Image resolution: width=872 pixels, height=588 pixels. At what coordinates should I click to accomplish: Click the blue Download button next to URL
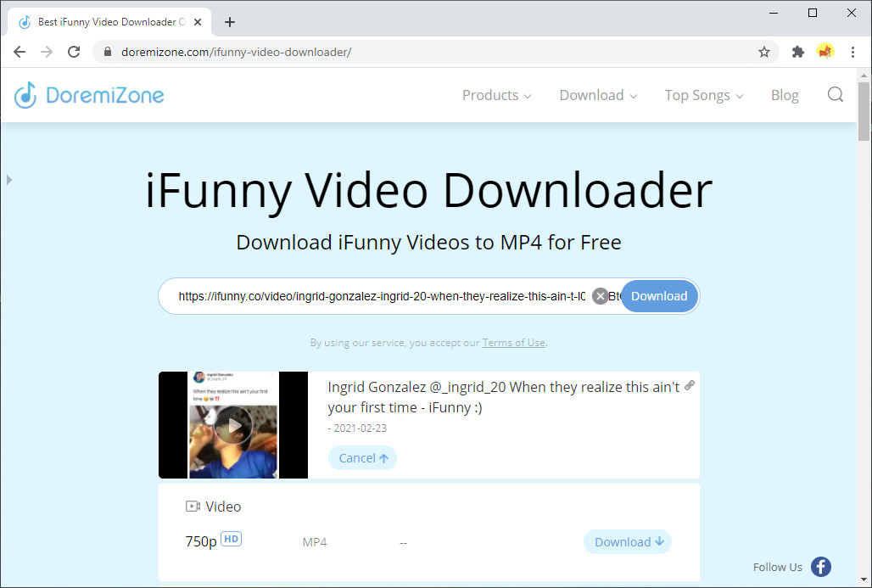659,296
